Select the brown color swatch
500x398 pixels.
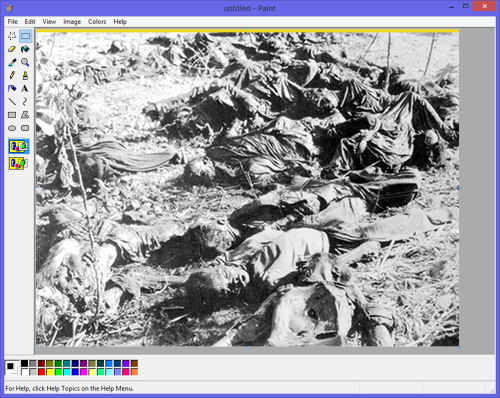click(134, 363)
